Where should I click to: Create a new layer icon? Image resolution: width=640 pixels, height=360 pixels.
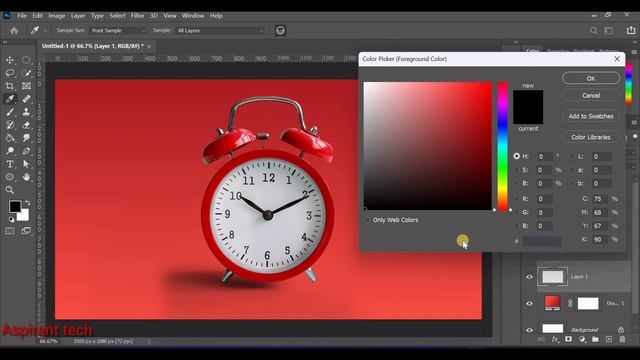click(x=609, y=340)
